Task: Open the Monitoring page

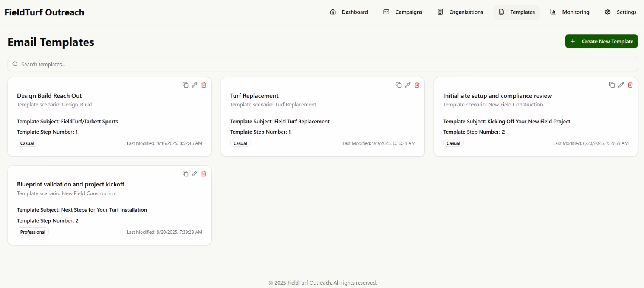Action: 570,12
